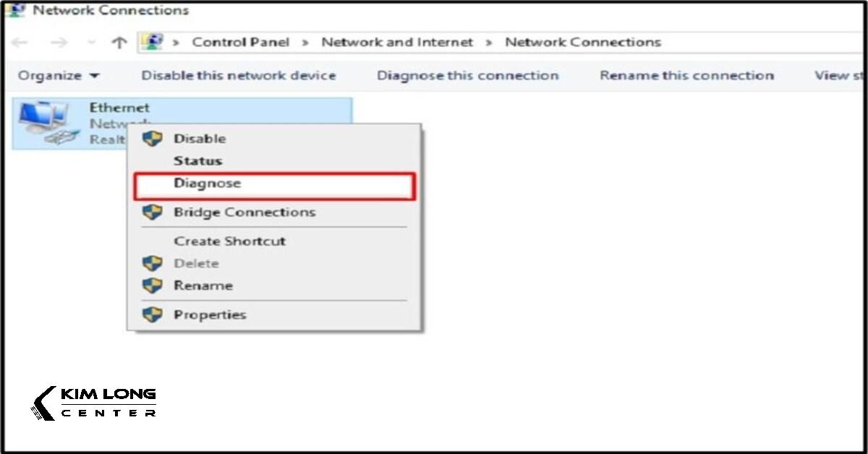868x454 pixels.
Task: Click Disable this network device
Action: point(239,76)
